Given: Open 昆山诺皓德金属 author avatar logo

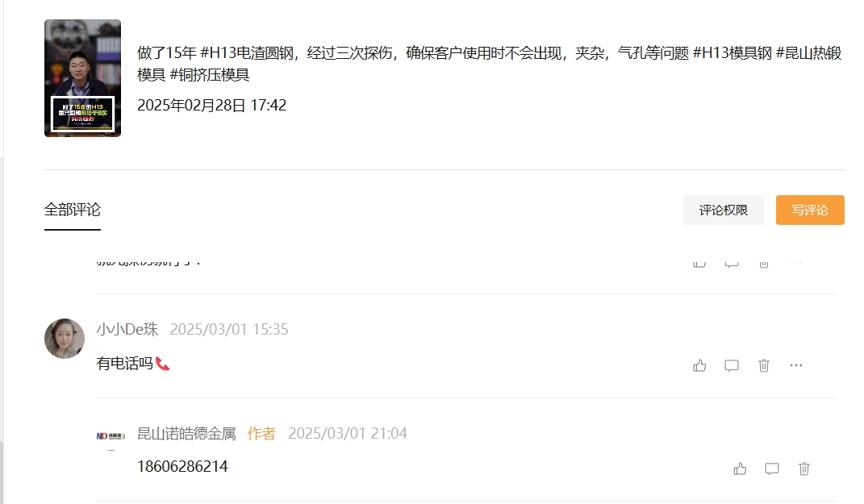Looking at the screenshot, I should (x=111, y=435).
